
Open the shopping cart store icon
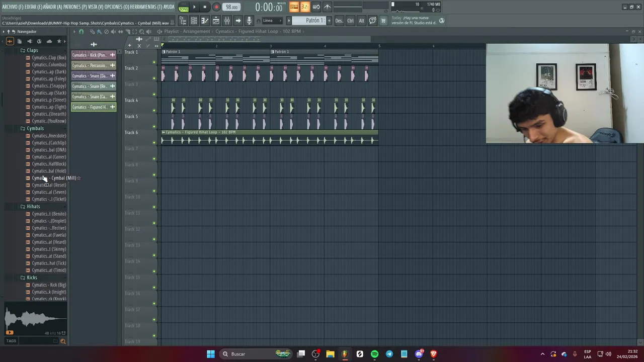tap(383, 21)
